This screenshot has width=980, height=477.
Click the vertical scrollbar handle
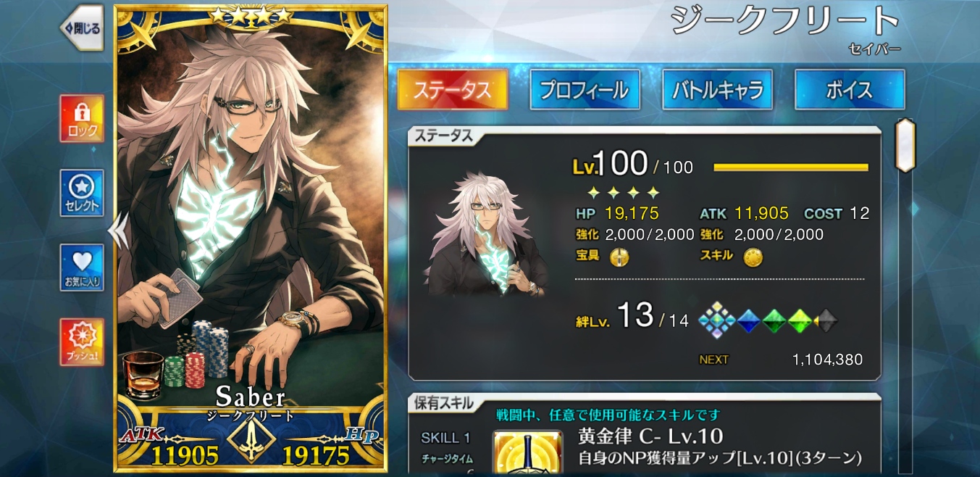coord(905,145)
